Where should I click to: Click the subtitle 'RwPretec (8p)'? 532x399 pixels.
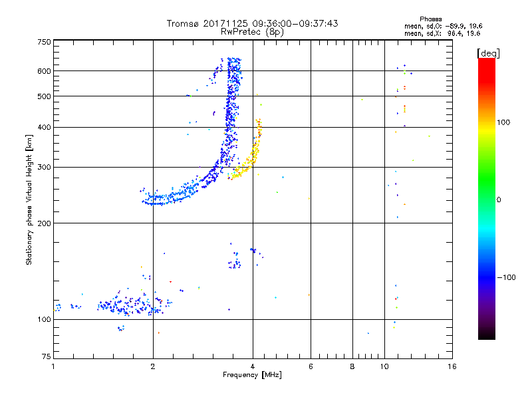pyautogui.click(x=252, y=32)
